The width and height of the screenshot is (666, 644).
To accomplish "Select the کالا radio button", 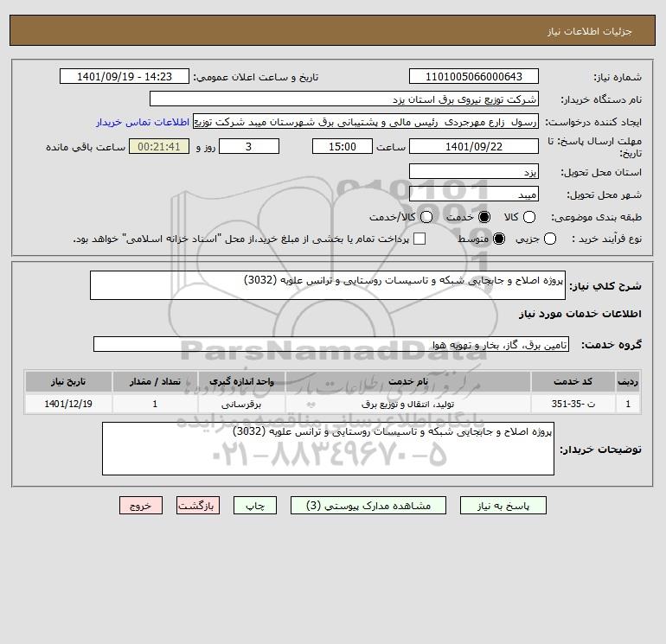I will 528,217.
